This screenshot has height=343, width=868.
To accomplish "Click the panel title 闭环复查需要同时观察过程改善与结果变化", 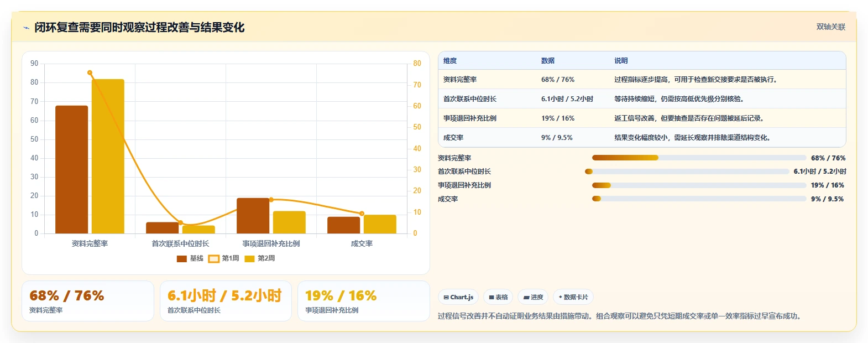I will (x=139, y=27).
